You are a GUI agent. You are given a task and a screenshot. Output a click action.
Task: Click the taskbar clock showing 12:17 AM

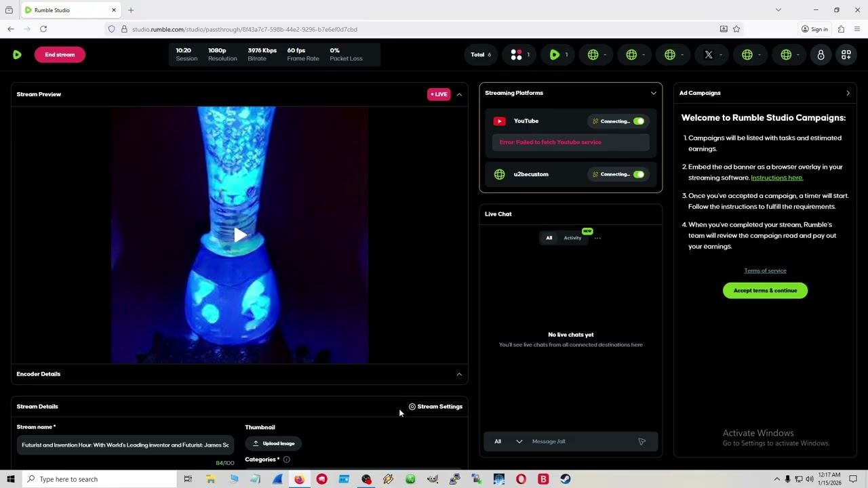829,479
